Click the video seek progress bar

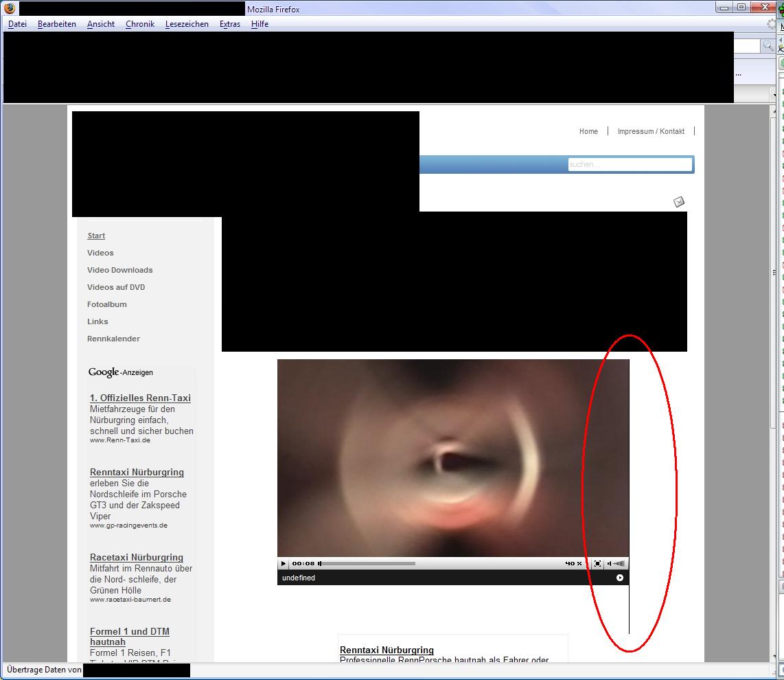[x=369, y=564]
